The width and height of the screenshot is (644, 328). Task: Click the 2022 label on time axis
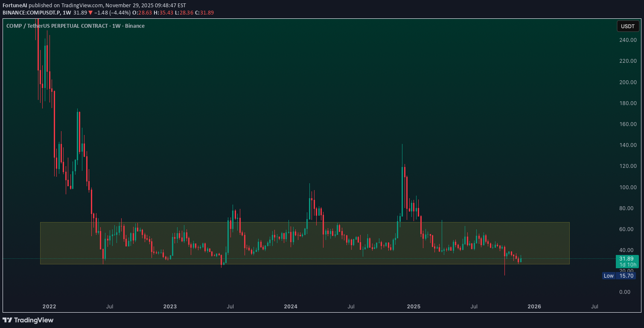pyautogui.click(x=50, y=307)
